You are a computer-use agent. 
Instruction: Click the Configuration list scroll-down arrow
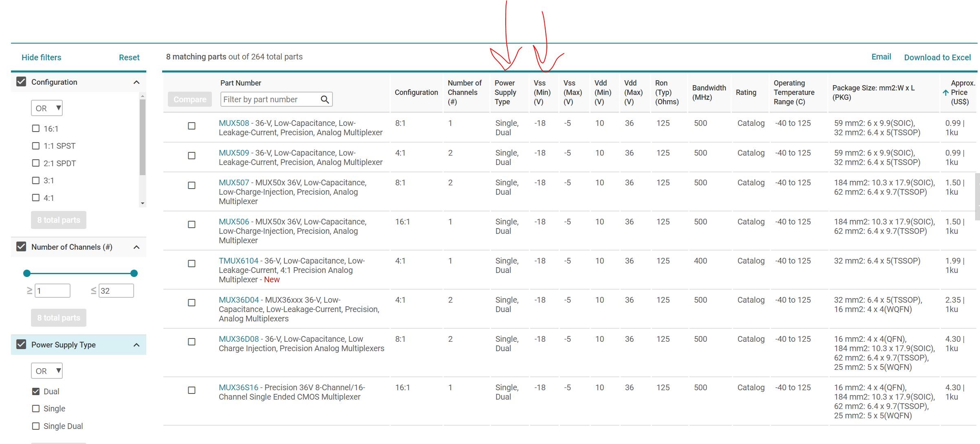(x=142, y=203)
